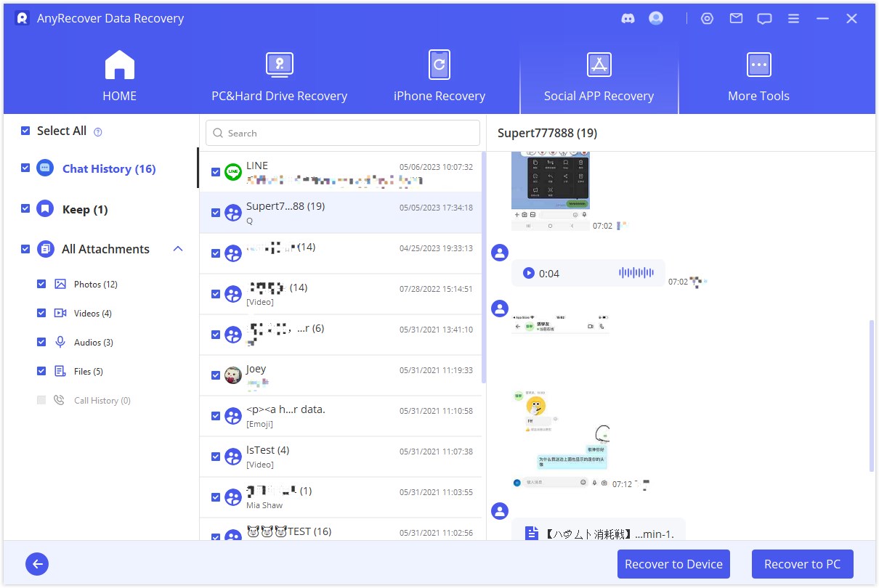879x588 pixels.
Task: Click the All Attachments icon
Action: (x=45, y=249)
